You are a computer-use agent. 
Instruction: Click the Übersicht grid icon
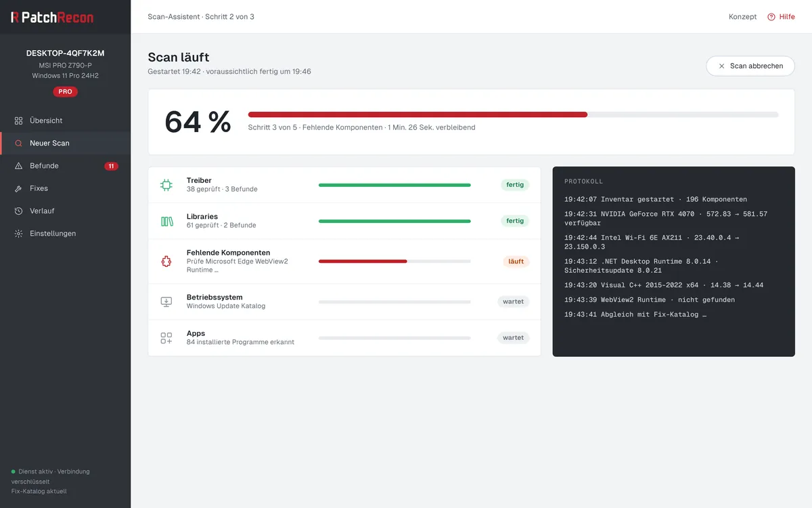[x=19, y=121]
